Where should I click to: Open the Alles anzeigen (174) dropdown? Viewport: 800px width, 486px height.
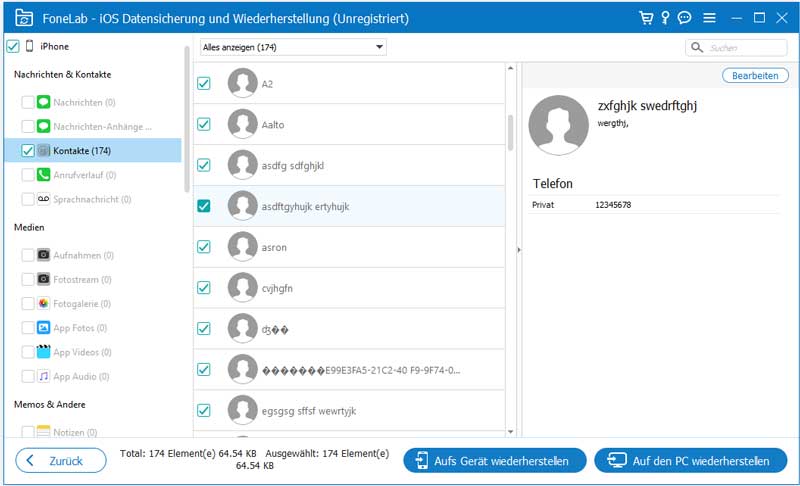(x=293, y=47)
